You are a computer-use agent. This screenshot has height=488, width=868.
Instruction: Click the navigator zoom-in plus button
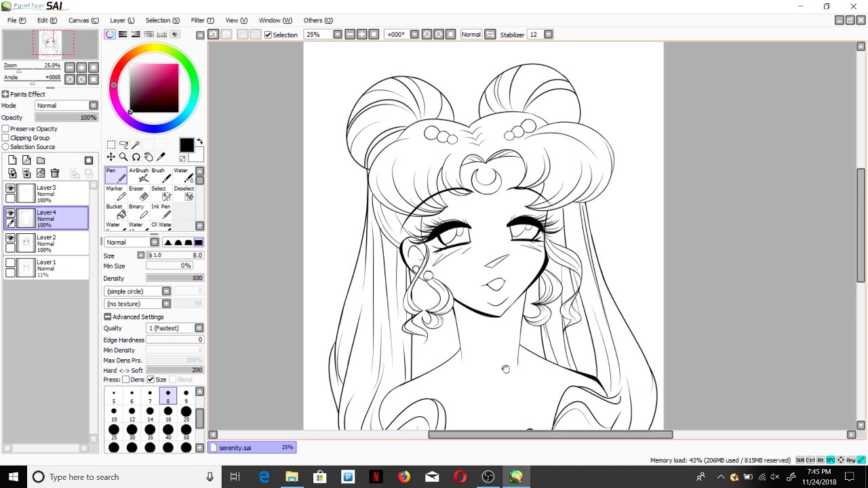click(81, 67)
